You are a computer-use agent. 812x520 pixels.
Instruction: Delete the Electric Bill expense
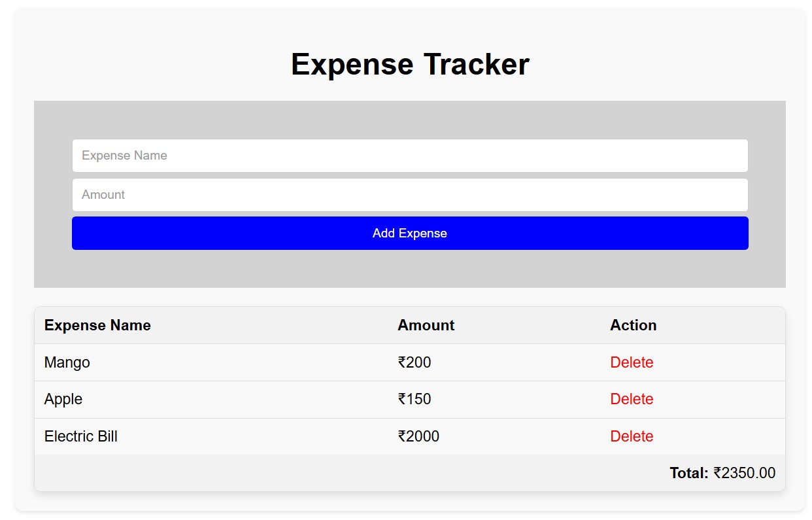coord(632,436)
